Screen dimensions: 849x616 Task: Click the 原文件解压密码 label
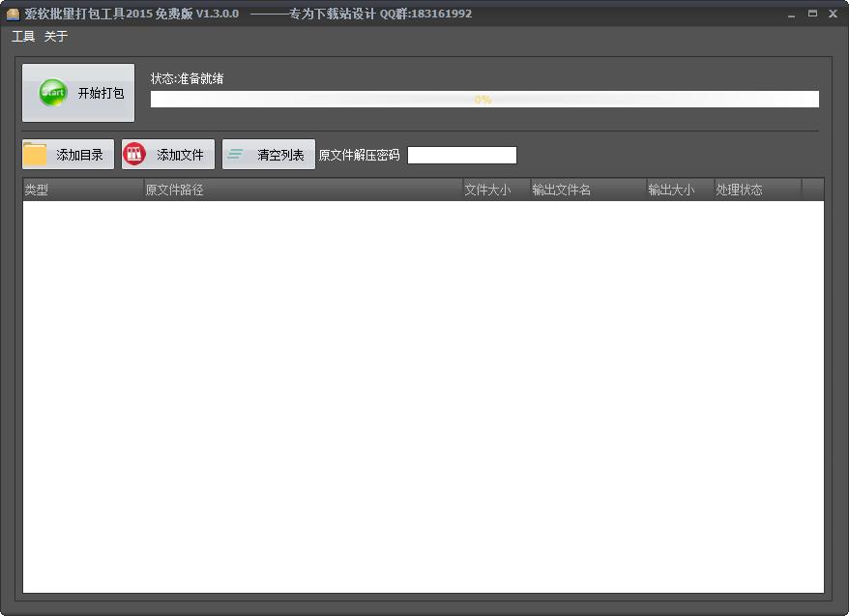click(x=359, y=156)
